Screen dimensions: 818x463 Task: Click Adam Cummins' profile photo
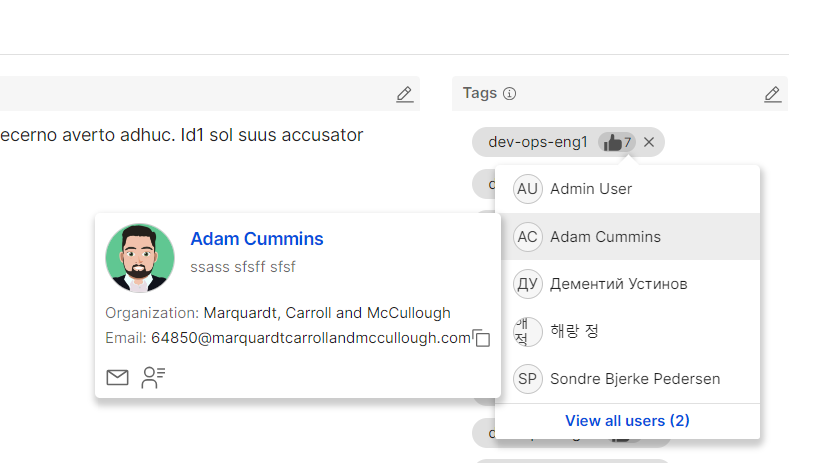(x=140, y=258)
